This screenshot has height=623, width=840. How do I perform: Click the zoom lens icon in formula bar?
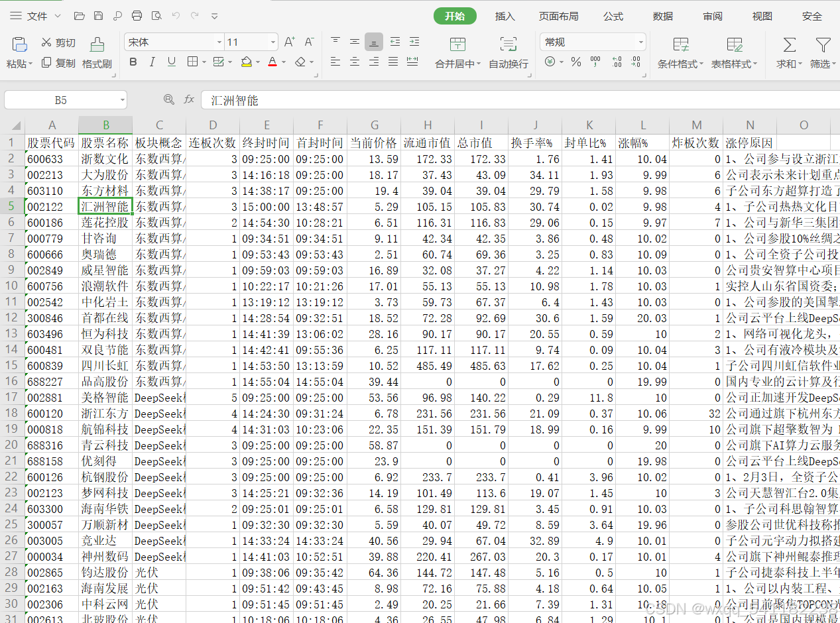(168, 99)
